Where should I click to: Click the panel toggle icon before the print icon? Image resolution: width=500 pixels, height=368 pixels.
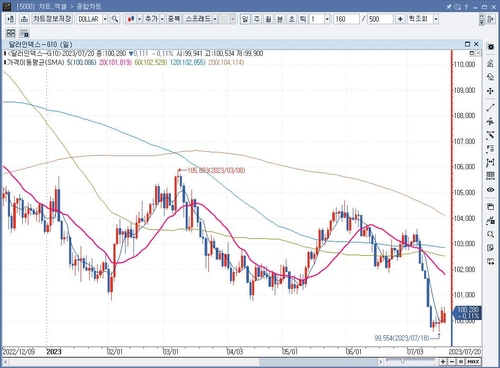10,19
